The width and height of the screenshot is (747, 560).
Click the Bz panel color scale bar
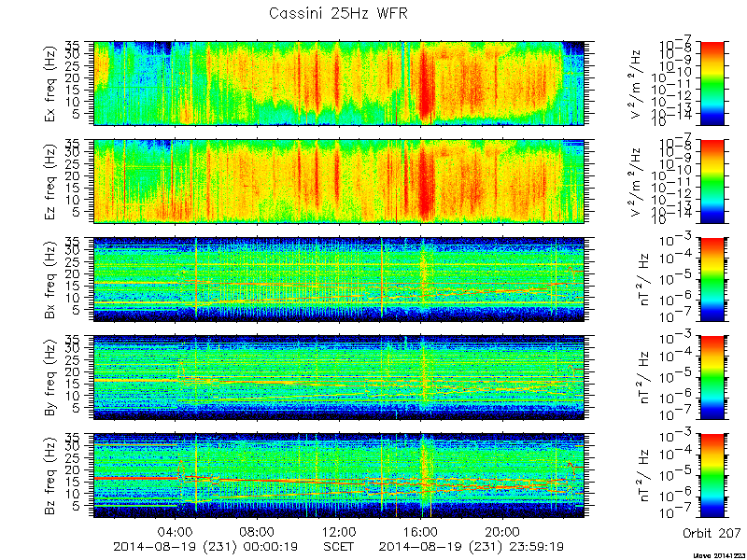click(x=712, y=476)
